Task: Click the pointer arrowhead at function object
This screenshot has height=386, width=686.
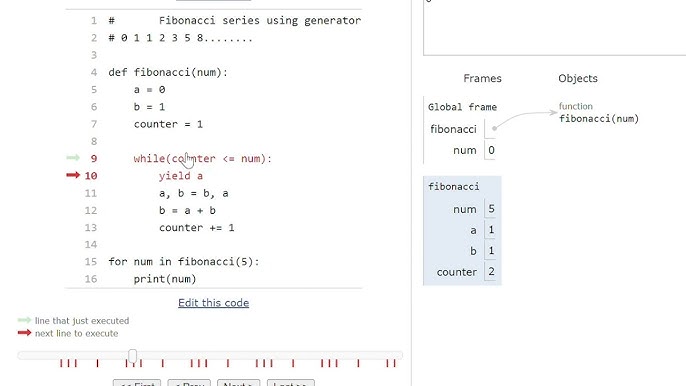Action: 553,112
